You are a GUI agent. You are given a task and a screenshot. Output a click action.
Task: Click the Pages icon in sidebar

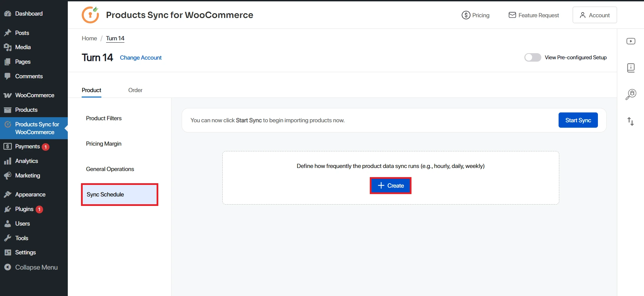[7, 62]
